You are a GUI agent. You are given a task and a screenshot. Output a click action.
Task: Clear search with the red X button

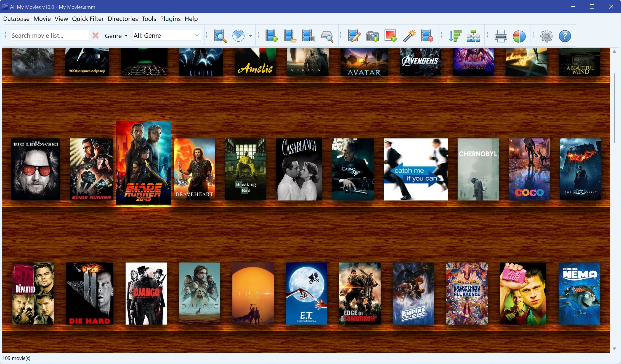tap(95, 36)
